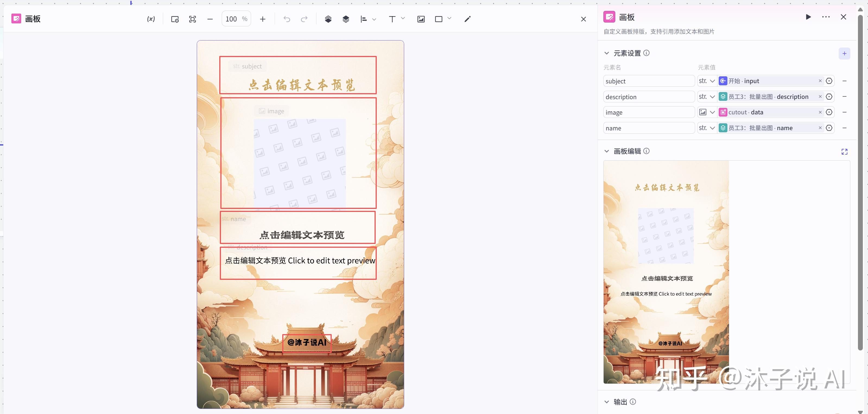Click the fit-to-screen frame icon
Screen dimensions: 868x414
[x=192, y=19]
